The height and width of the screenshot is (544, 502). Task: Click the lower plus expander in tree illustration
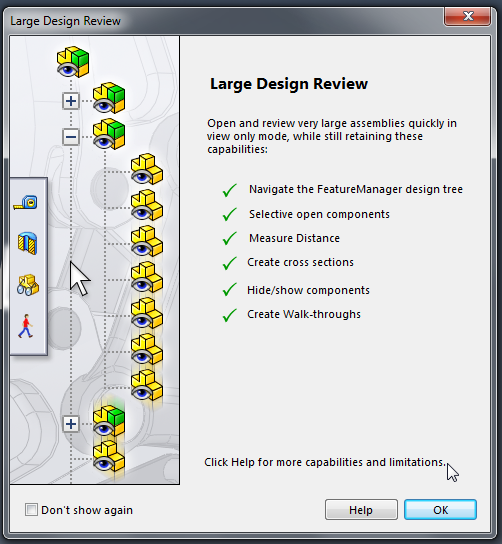coord(71,424)
